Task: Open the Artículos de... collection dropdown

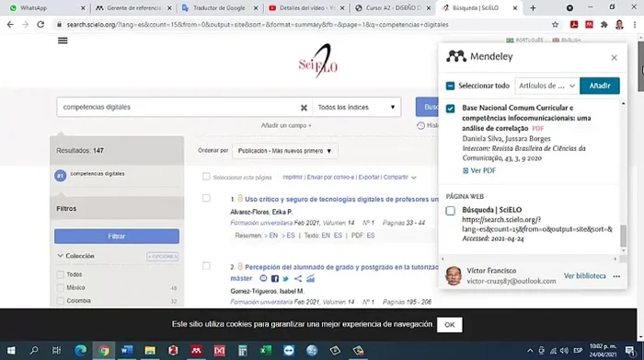Action: [x=546, y=86]
